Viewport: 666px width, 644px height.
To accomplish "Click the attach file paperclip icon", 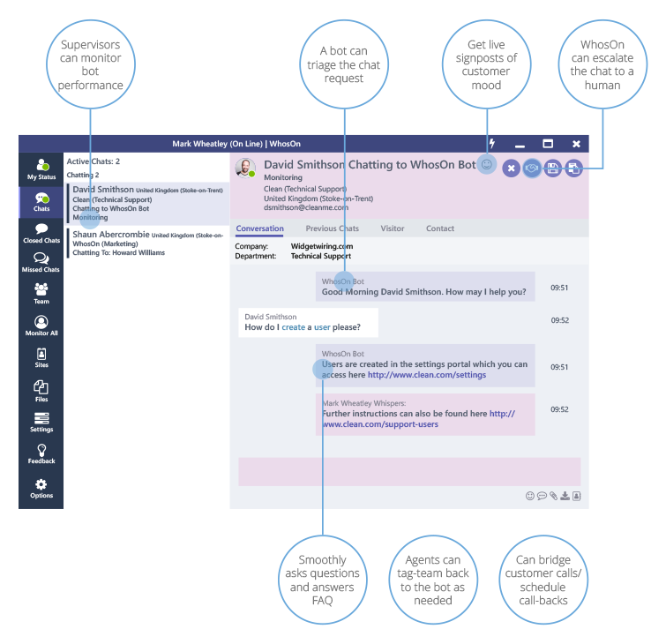I will (554, 496).
